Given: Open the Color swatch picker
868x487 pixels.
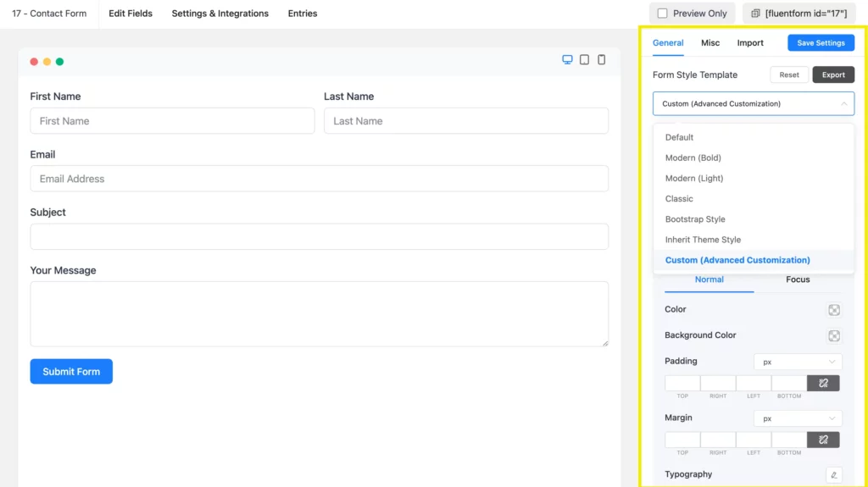Looking at the screenshot, I should (834, 310).
